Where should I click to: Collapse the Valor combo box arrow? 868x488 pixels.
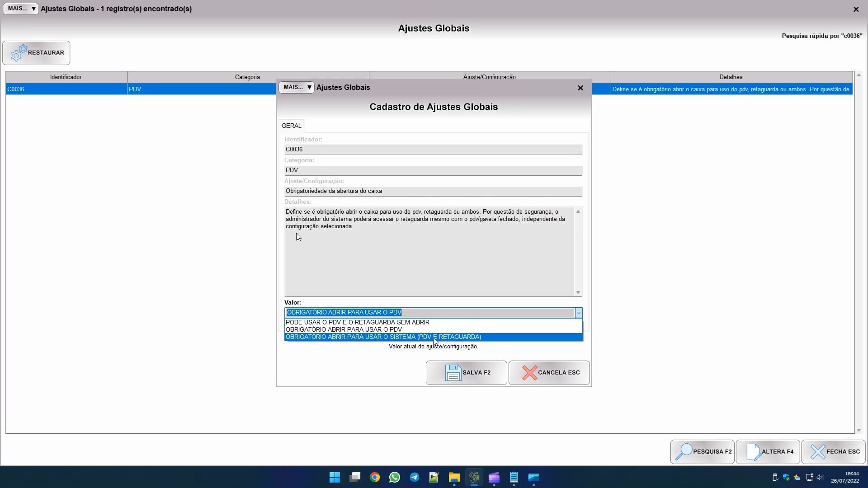pyautogui.click(x=578, y=313)
